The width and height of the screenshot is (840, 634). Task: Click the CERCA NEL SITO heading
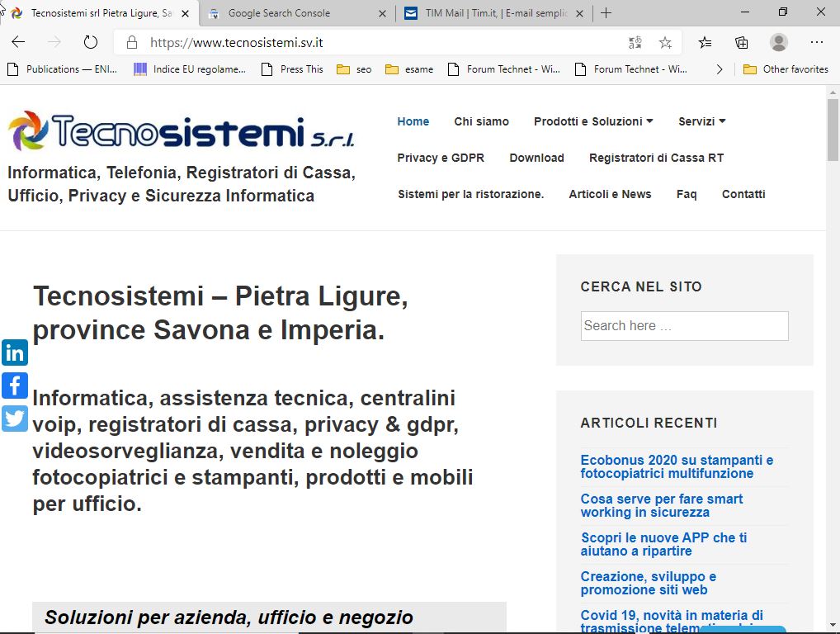(x=641, y=286)
